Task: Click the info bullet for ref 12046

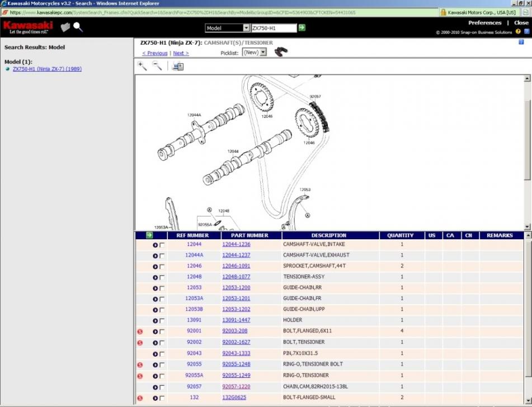Action: (x=155, y=267)
